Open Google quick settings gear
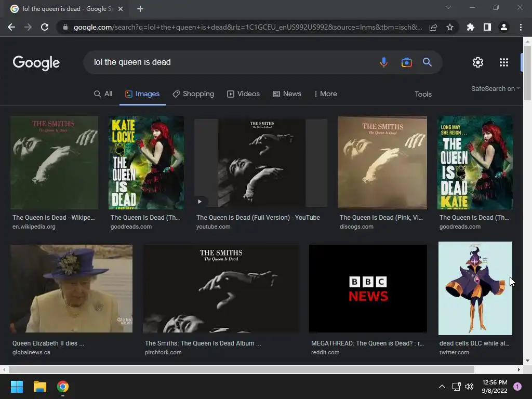 478,62
